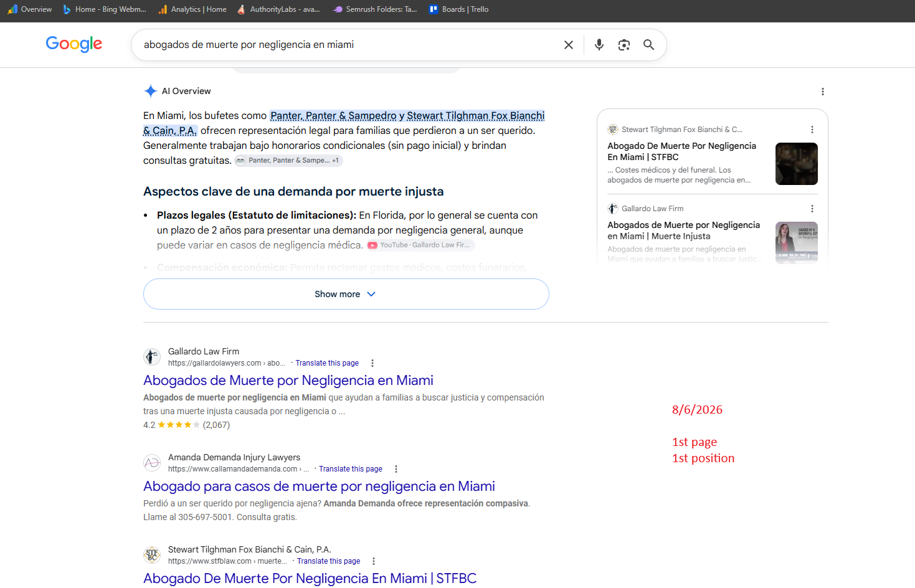915x588 pixels.
Task: Expand AI Overview with Show more
Action: [346, 294]
